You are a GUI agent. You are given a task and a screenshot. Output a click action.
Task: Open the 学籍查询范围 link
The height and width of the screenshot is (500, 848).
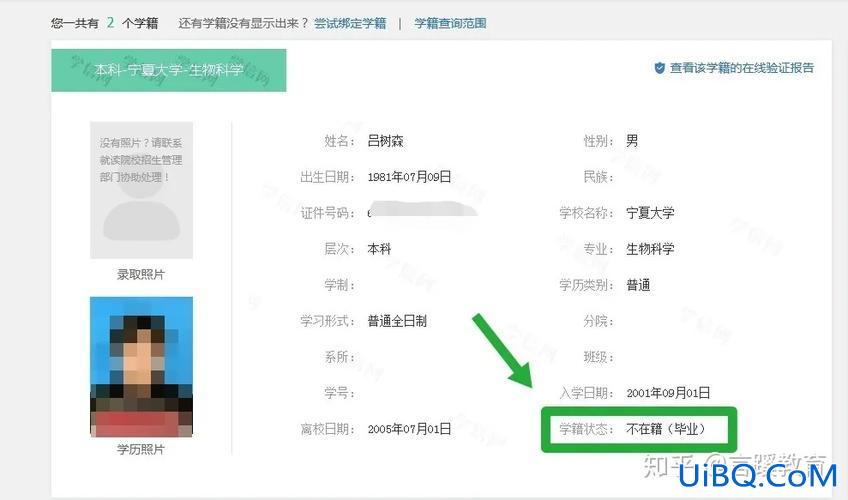[450, 23]
